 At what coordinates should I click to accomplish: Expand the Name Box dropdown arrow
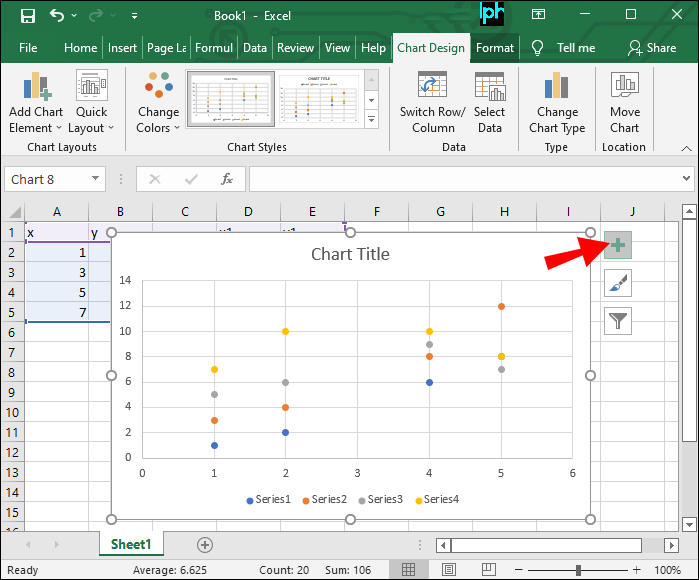96,179
